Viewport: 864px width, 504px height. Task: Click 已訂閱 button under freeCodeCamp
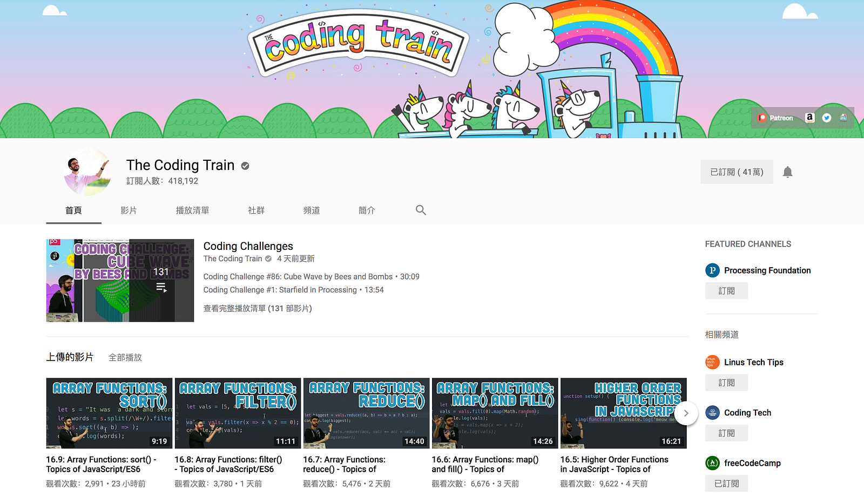point(727,483)
